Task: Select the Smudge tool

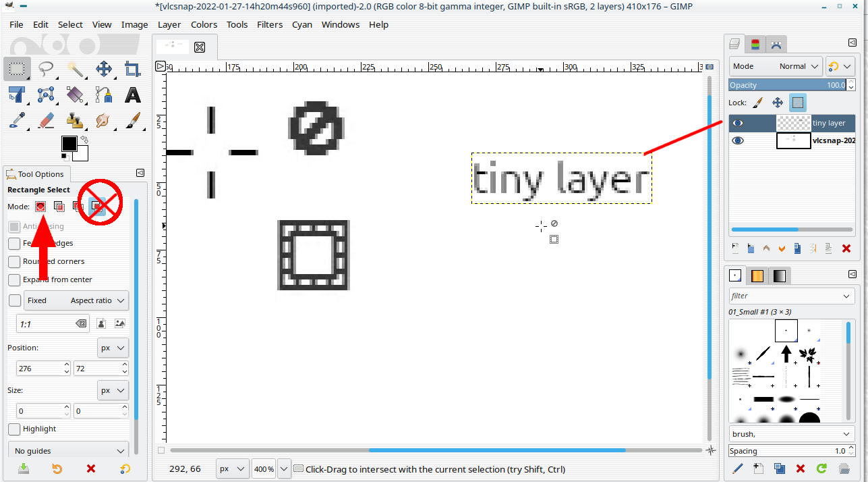Action: (x=104, y=120)
